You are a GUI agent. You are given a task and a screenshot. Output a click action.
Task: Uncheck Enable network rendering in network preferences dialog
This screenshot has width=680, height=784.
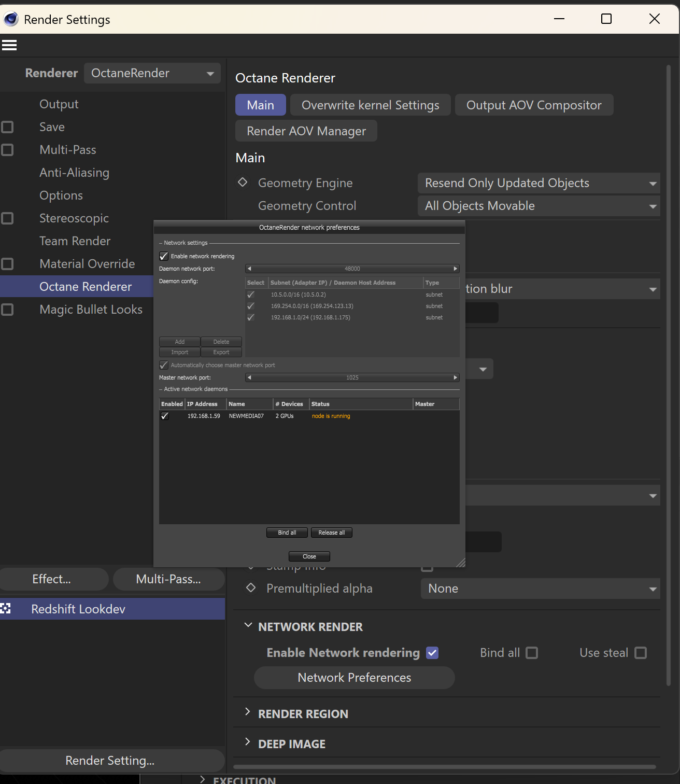point(164,256)
